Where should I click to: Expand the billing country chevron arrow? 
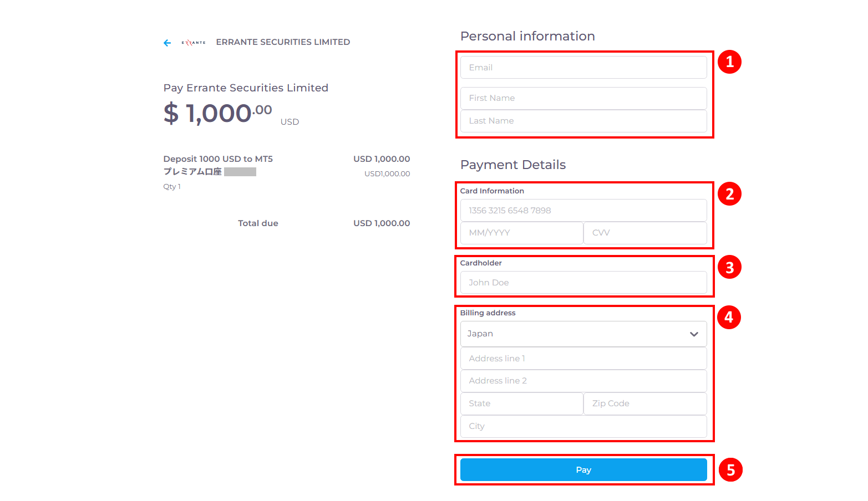tap(694, 334)
